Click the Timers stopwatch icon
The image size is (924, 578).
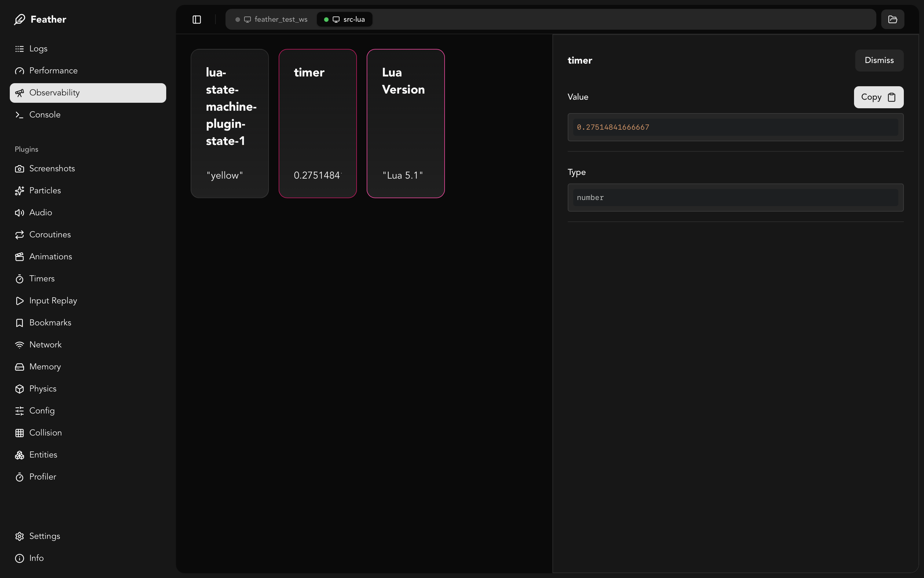(x=20, y=279)
